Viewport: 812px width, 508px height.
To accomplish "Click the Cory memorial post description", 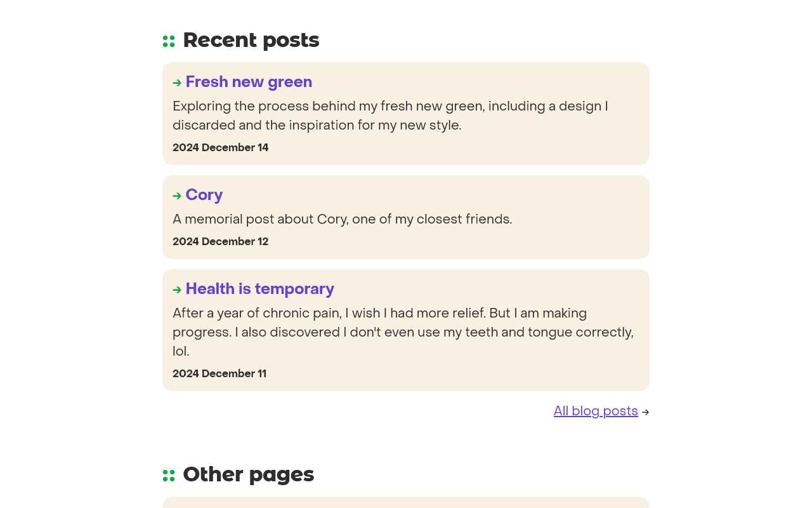I will [x=343, y=219].
